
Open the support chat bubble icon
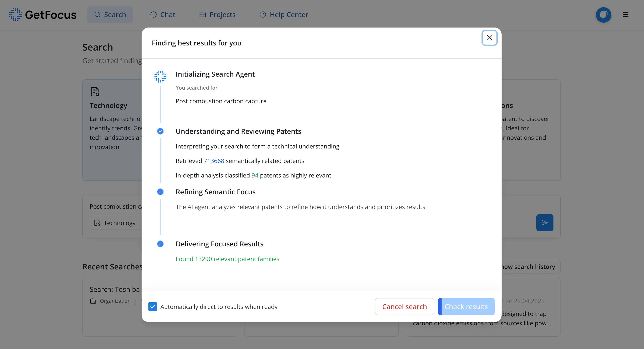[603, 15]
